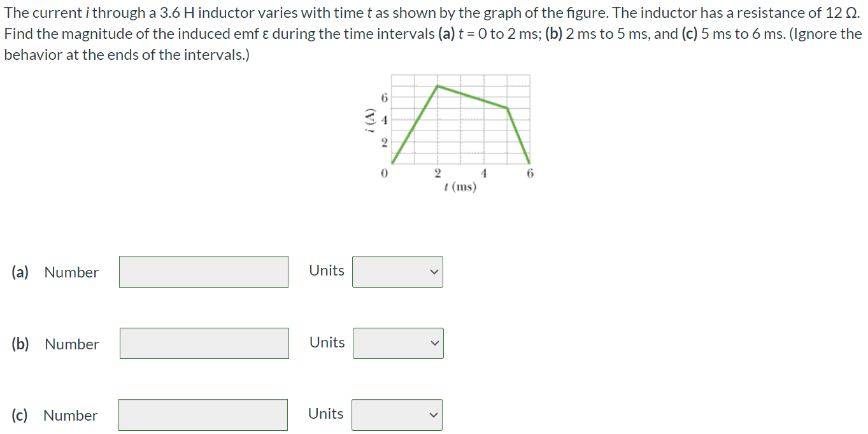The height and width of the screenshot is (434, 868).
Task: Click the t (ms) axis label
Action: 460,187
